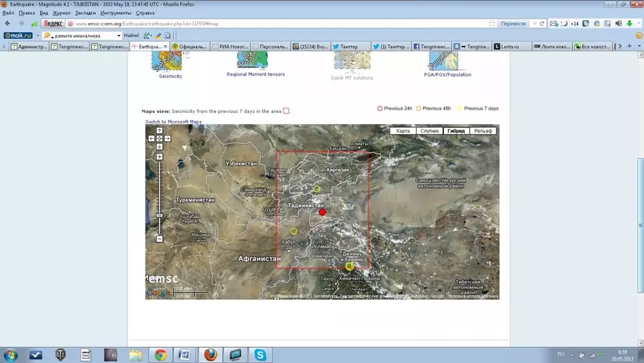Click Switch to Microsoft Maps link
This screenshot has height=363, width=644.
173,122
